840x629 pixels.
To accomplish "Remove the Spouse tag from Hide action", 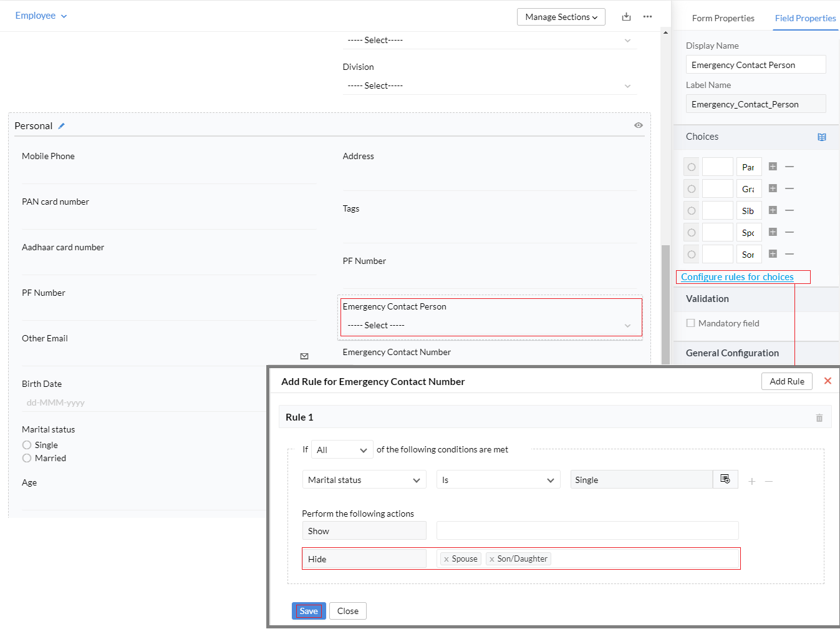I will point(447,559).
